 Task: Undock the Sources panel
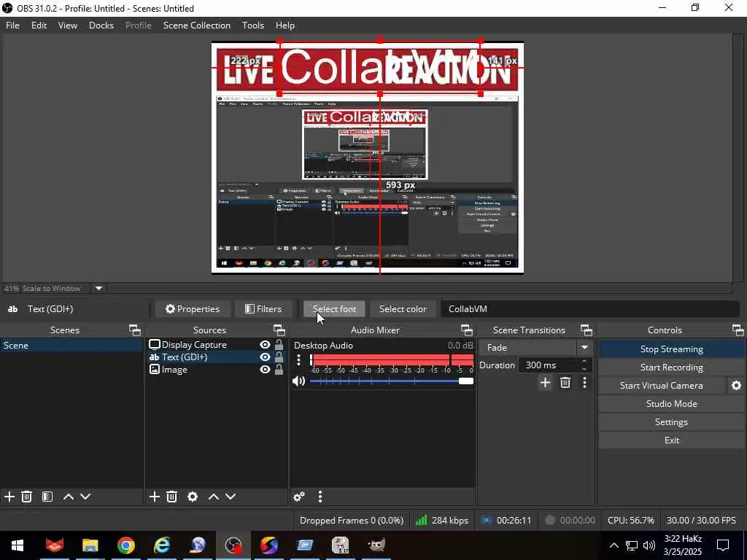[279, 330]
